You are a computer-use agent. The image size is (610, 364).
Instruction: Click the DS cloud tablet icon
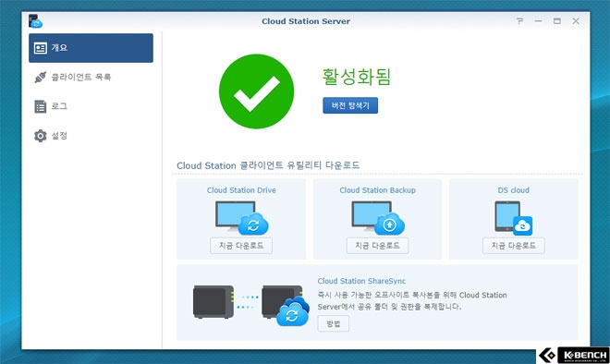(x=514, y=218)
